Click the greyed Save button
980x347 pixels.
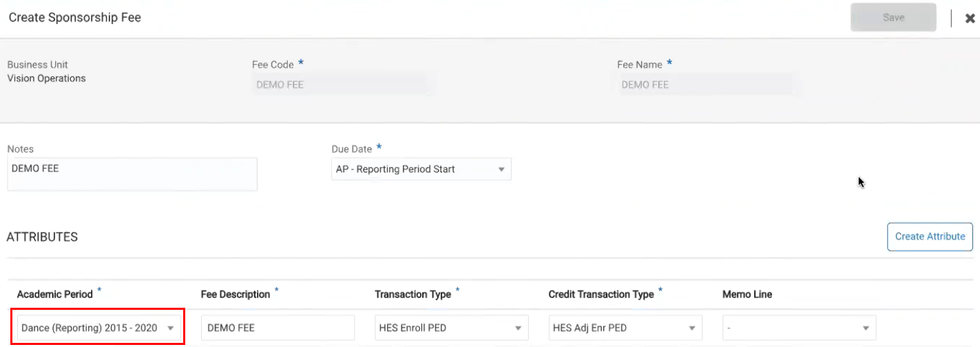point(893,18)
